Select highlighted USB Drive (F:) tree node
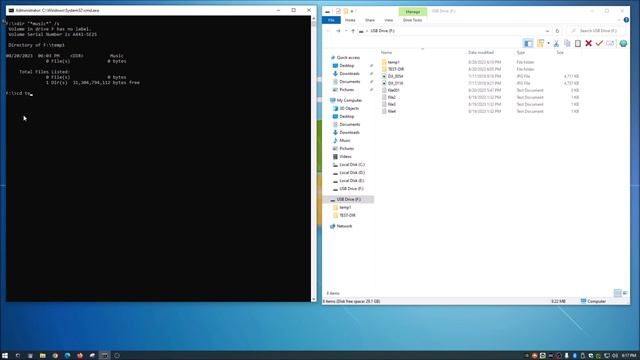The height and width of the screenshot is (360, 640). [349, 199]
